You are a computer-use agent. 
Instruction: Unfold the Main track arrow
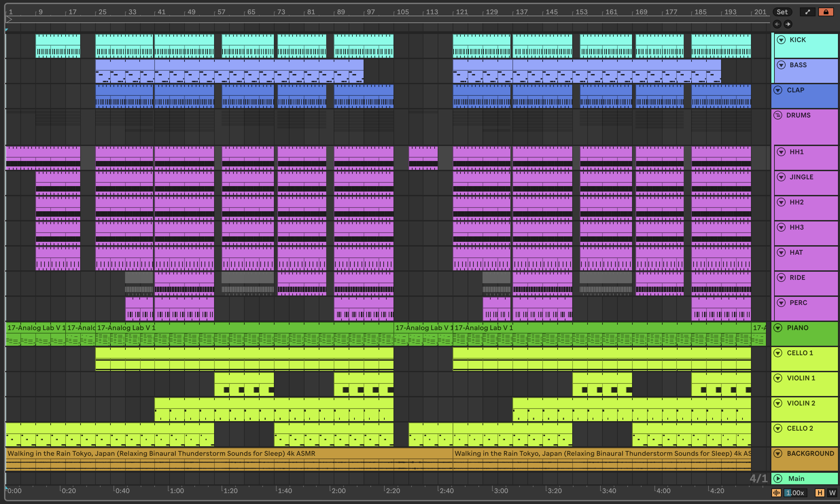point(778,479)
